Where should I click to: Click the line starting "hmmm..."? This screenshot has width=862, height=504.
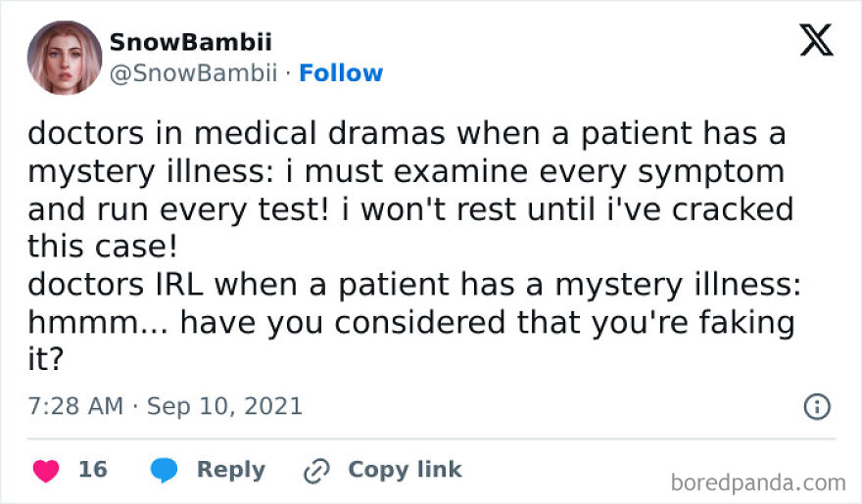pyautogui.click(x=409, y=324)
